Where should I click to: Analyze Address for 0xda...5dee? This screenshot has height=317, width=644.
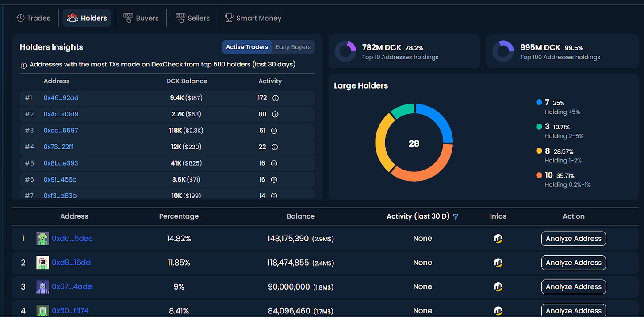click(x=574, y=239)
